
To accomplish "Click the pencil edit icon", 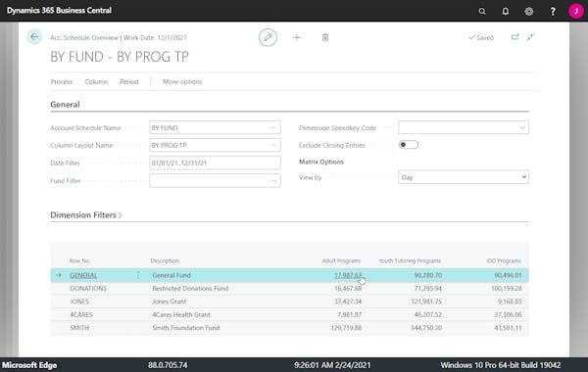I will (x=268, y=37).
